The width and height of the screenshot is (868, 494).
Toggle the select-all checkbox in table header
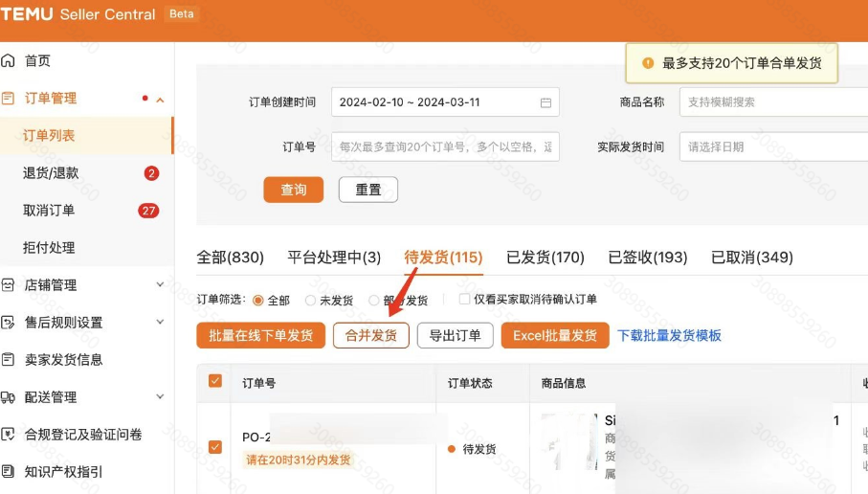click(x=215, y=381)
